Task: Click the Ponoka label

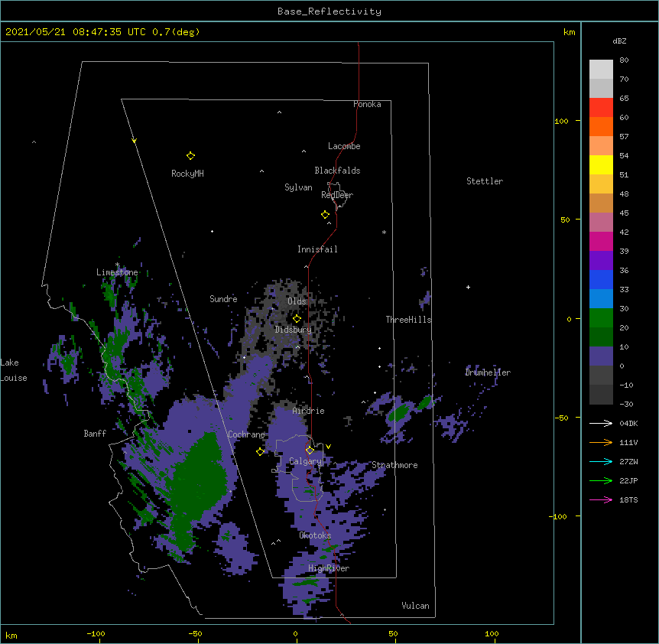Action: point(367,104)
